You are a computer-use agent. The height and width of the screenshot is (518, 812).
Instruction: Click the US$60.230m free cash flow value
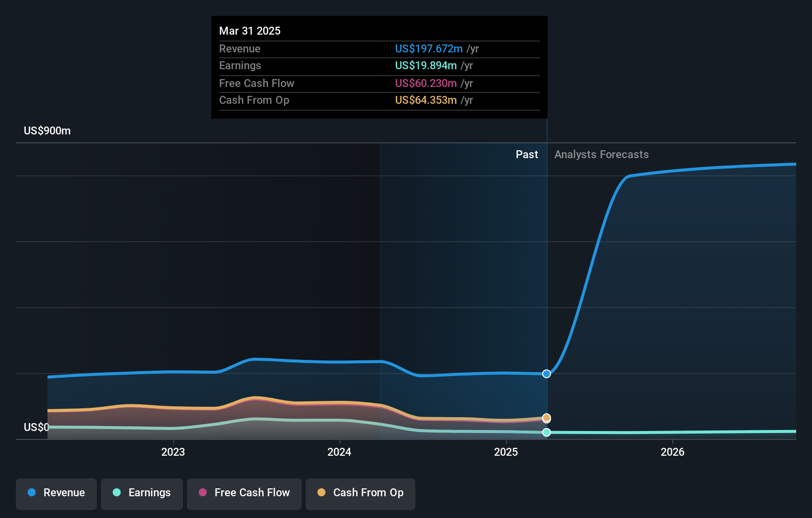426,84
